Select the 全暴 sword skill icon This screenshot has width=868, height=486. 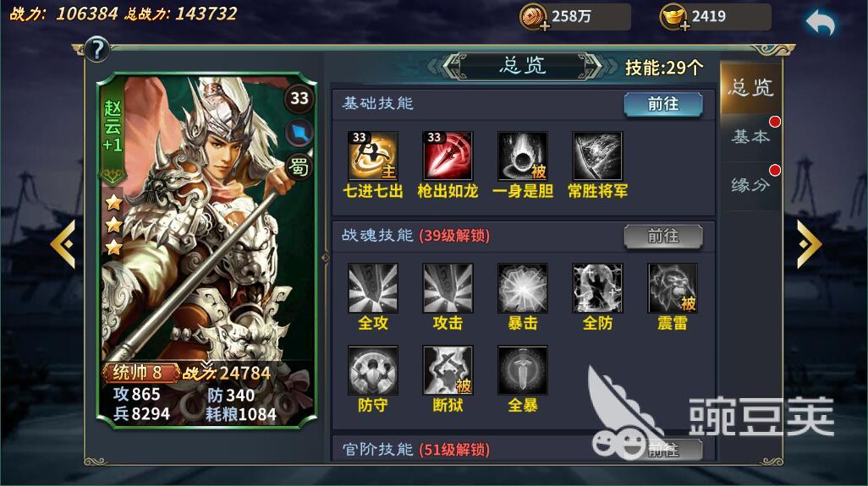(x=522, y=370)
